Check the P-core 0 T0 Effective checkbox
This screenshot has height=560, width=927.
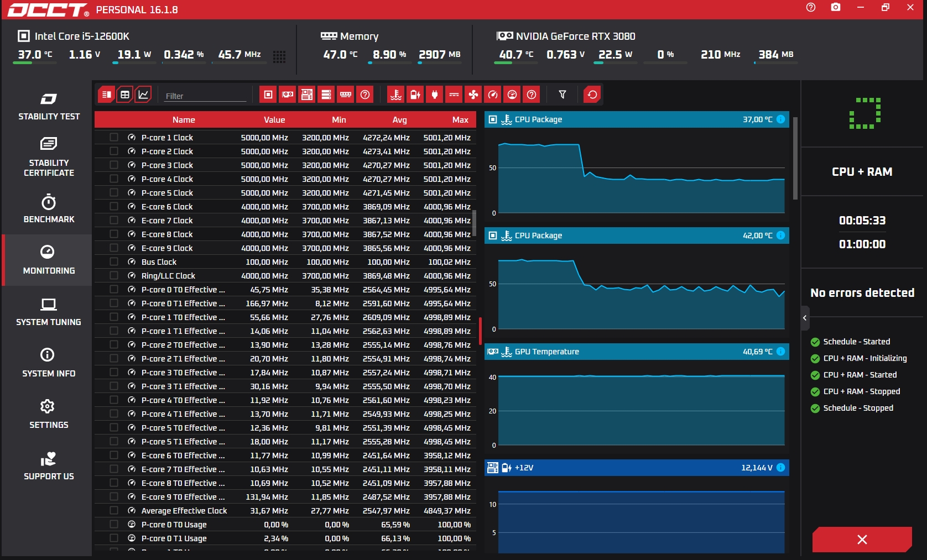[114, 289]
